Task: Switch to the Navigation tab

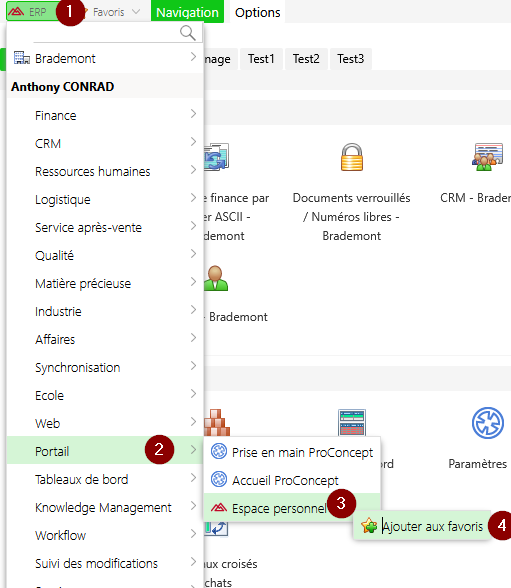Action: (187, 12)
